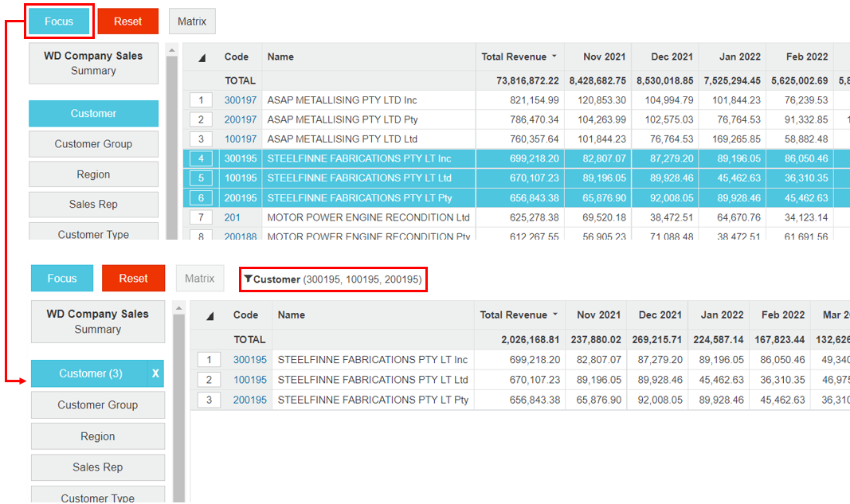Click the funnel icon beside Customer (300195, 100195, 200195)
Viewport: 850px width, 504px height.
pos(249,279)
